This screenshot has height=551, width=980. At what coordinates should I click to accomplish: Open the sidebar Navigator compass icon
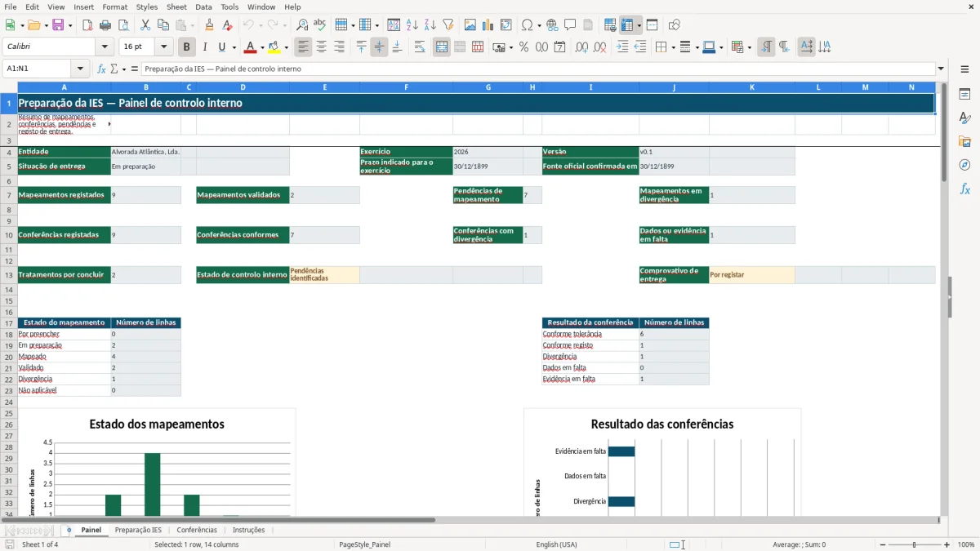point(964,165)
